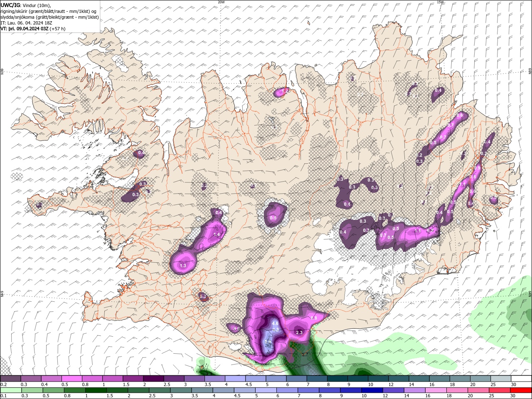The image size is (532, 399).
Task: Click the crimson 25–30 rain legend swatch
Action: tap(499, 390)
